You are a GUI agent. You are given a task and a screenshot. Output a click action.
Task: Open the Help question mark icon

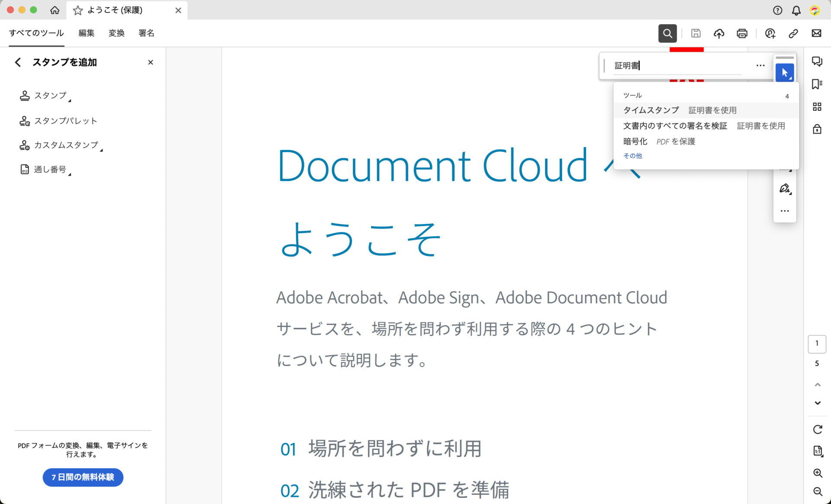[777, 10]
